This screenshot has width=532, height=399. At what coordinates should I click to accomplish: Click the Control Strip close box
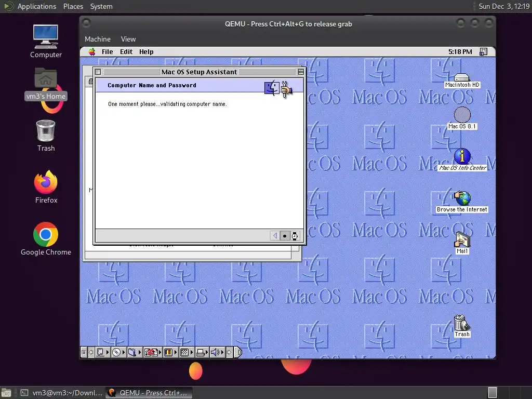84,352
